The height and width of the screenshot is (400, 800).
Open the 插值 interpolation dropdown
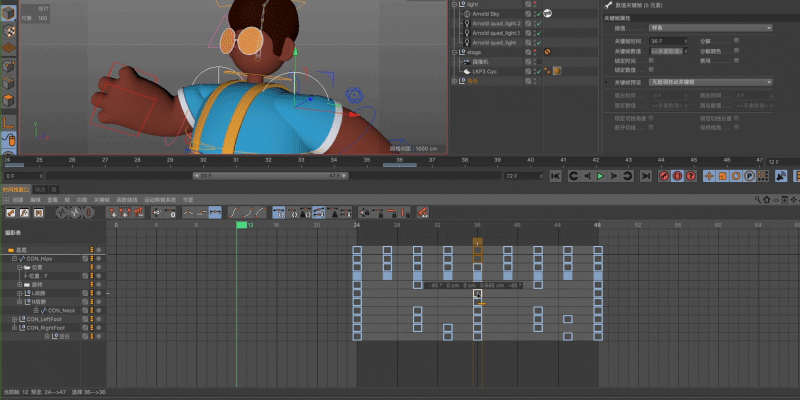[x=710, y=28]
